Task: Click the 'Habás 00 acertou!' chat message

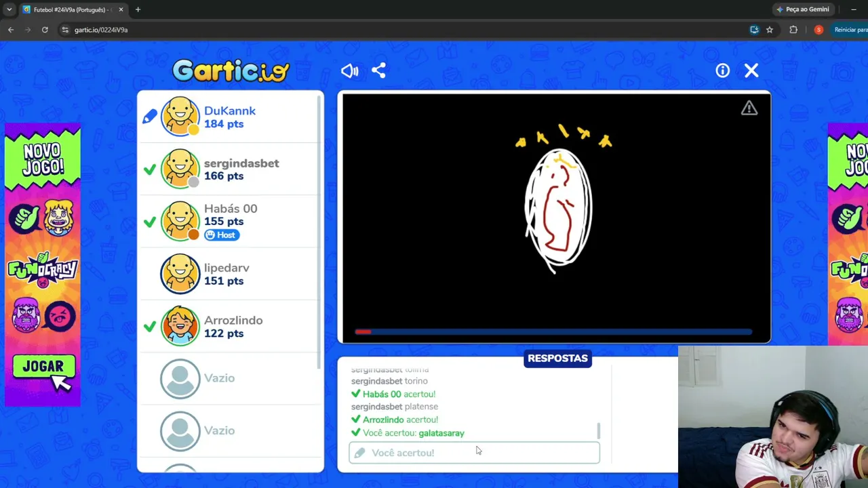Action: click(393, 394)
